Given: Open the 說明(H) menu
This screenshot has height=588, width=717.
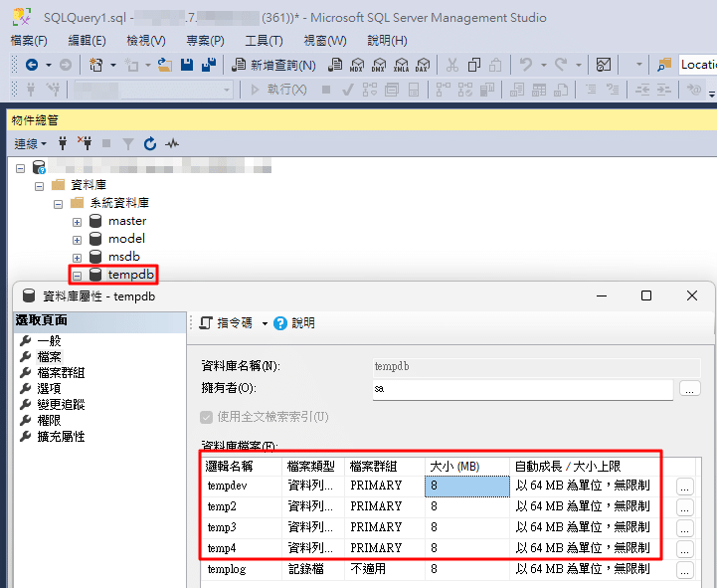Looking at the screenshot, I should click(387, 41).
